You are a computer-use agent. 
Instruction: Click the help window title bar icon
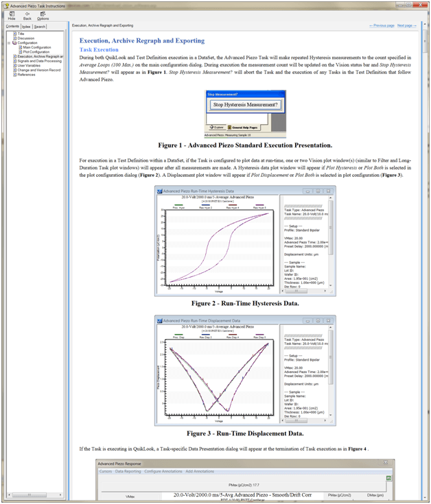click(6, 5)
